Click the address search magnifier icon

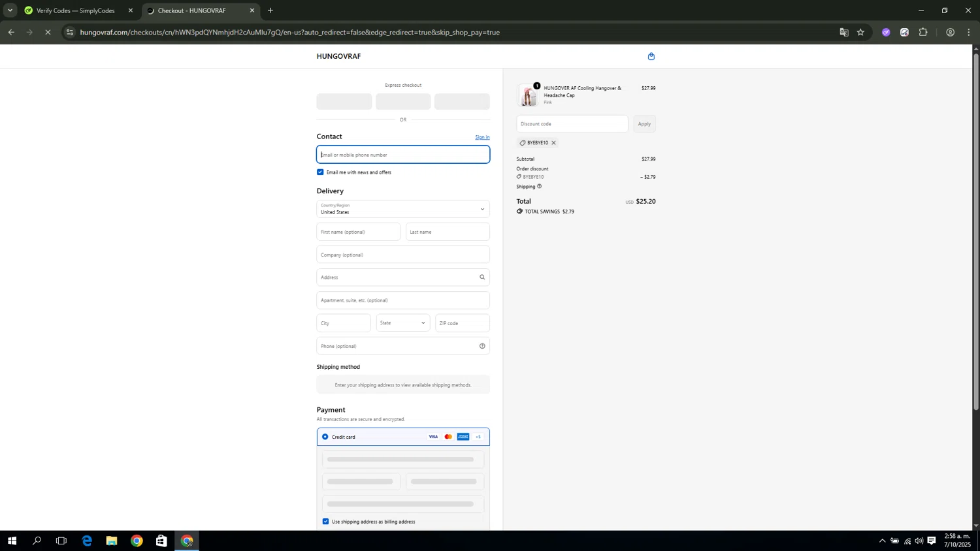pos(482,277)
